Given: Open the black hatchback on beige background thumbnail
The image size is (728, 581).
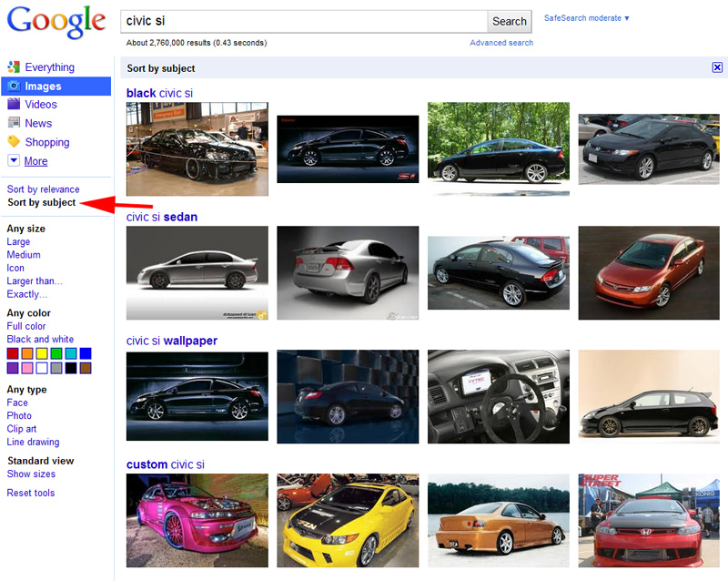Looking at the screenshot, I should [x=649, y=396].
